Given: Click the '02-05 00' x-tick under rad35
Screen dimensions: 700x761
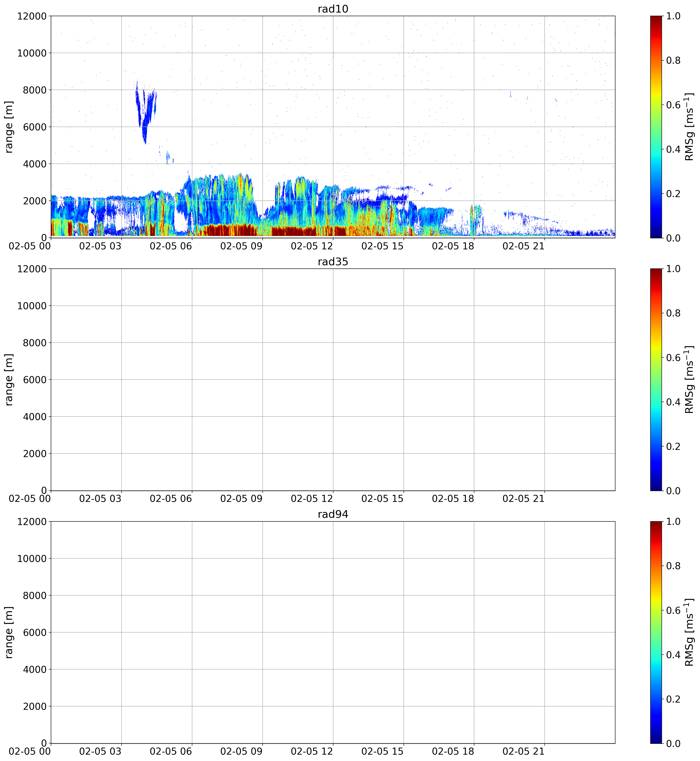Looking at the screenshot, I should pos(30,499).
